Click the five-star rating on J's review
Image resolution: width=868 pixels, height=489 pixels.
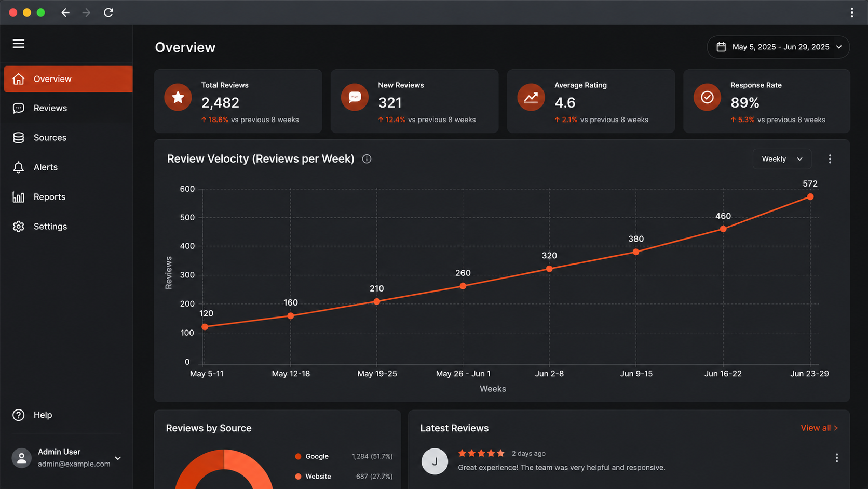tap(481, 453)
